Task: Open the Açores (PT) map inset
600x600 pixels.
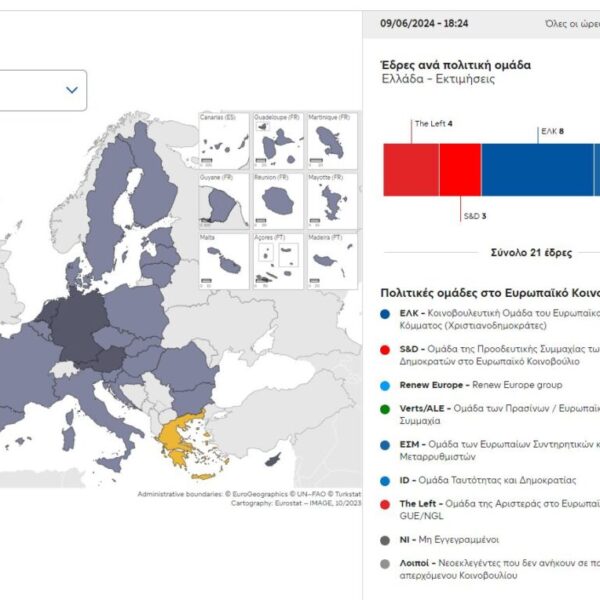Action: tap(278, 261)
